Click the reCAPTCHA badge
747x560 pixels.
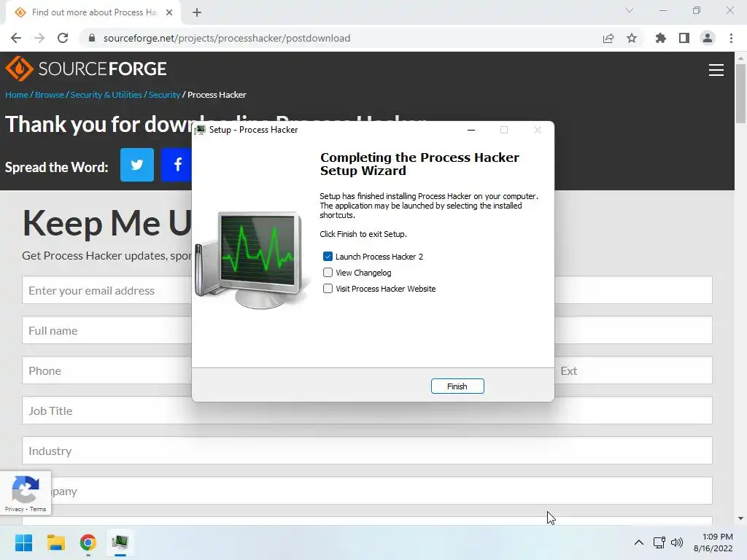click(26, 493)
